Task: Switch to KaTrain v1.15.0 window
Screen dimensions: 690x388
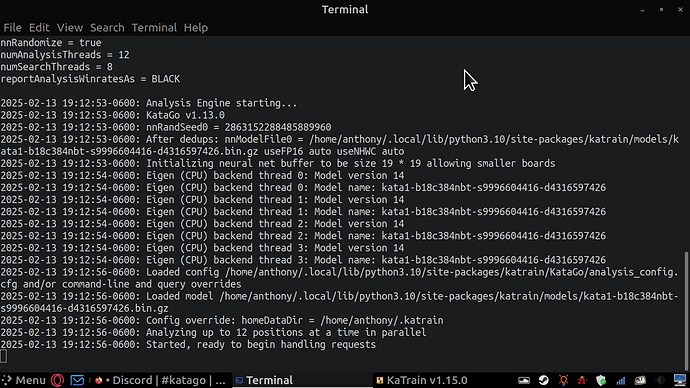Action: coord(422,380)
